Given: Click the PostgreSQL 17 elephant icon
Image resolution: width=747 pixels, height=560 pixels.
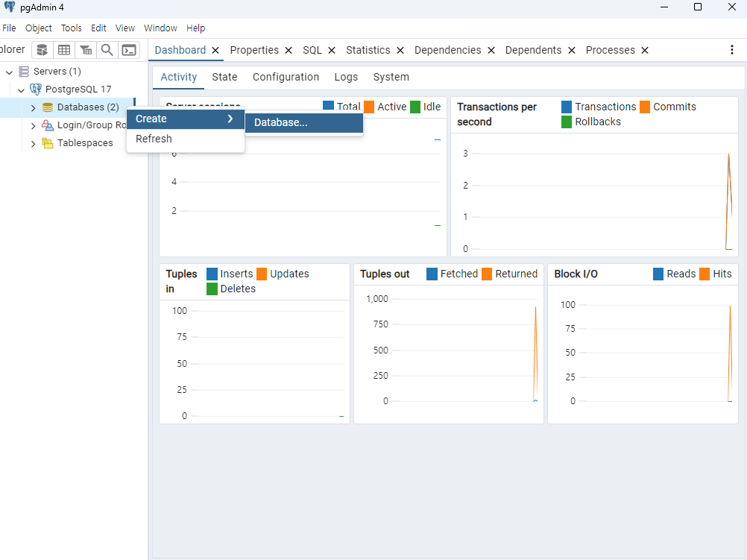Looking at the screenshot, I should tap(36, 89).
